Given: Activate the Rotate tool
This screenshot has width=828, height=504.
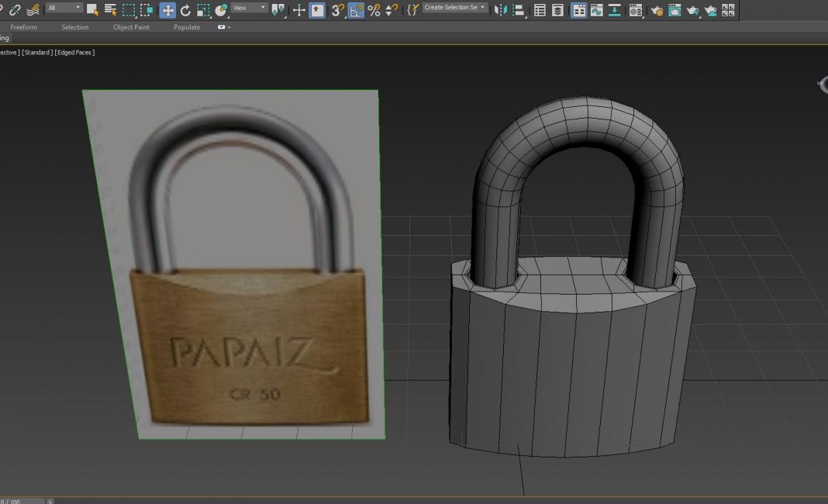Looking at the screenshot, I should [x=185, y=10].
